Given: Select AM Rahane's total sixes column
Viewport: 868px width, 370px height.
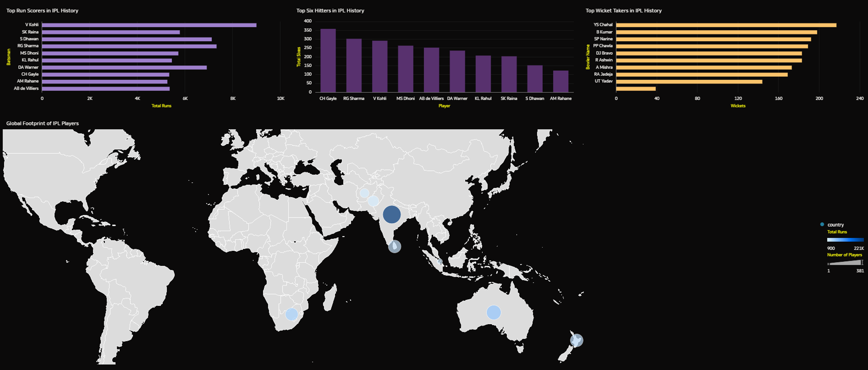Looking at the screenshot, I should [x=560, y=81].
